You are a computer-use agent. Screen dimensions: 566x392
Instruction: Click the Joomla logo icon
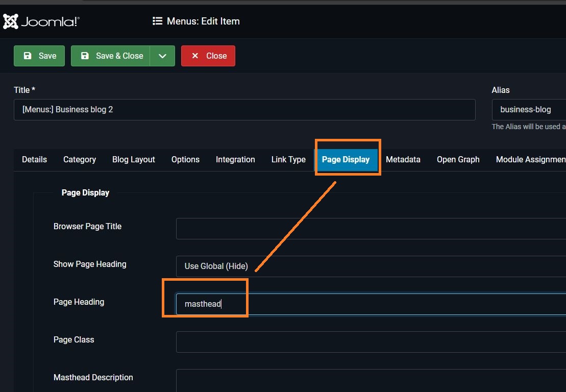[x=11, y=21]
